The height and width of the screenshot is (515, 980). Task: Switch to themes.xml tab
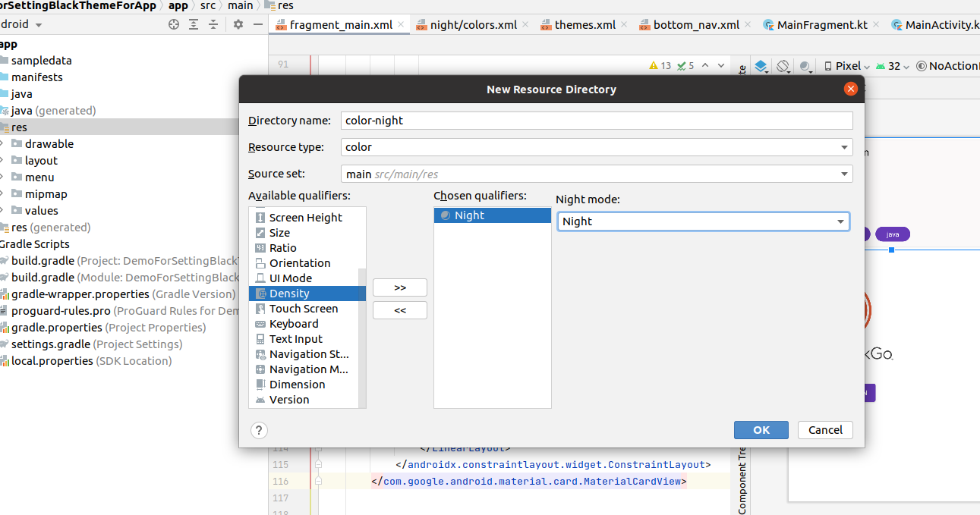point(585,24)
